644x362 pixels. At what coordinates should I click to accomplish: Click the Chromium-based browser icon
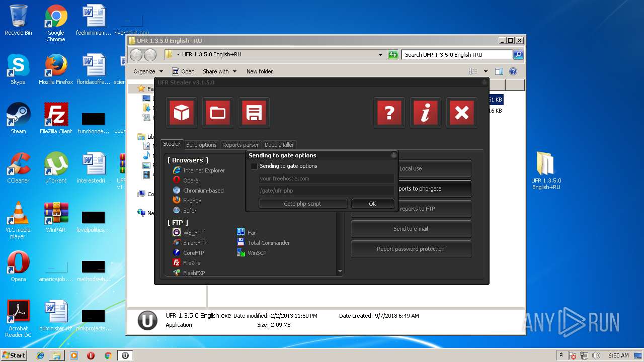(177, 191)
